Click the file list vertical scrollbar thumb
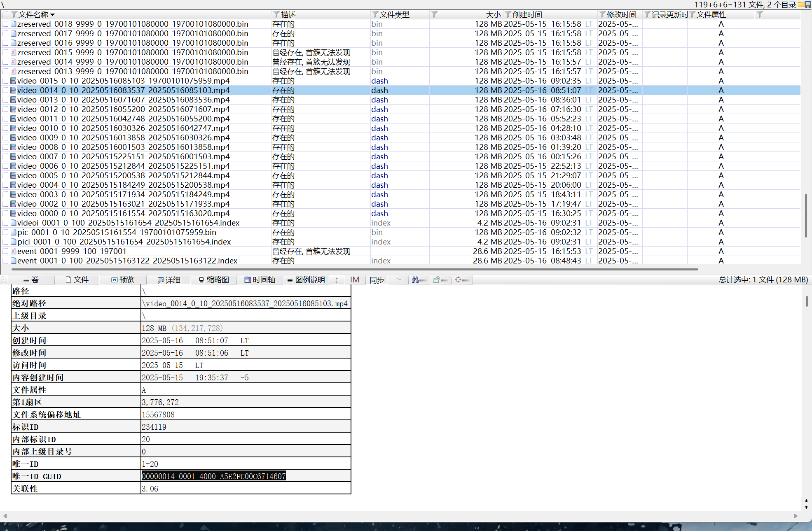Screen dimensions: 812x531 806,215
